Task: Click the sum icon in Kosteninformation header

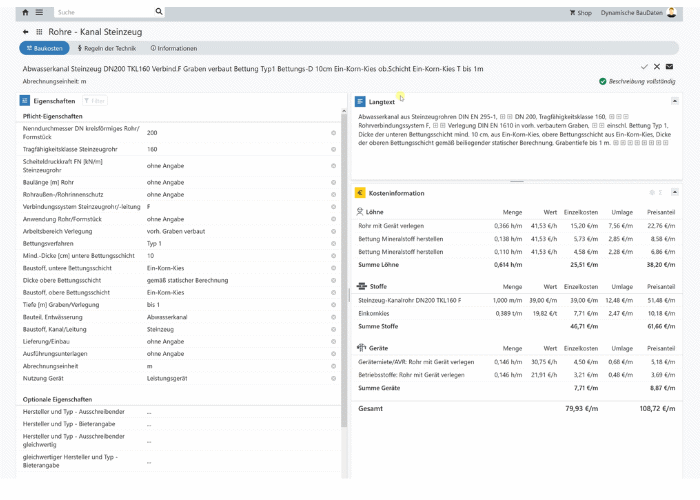Action: pos(658,192)
